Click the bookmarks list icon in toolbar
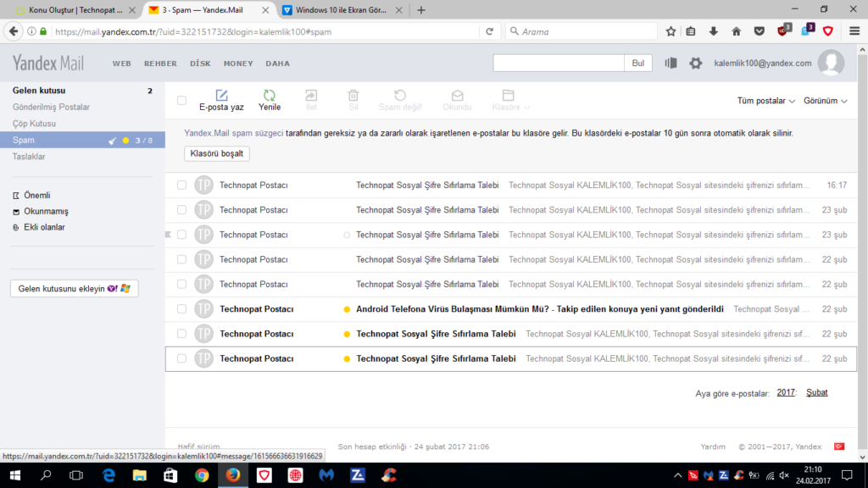 [691, 31]
